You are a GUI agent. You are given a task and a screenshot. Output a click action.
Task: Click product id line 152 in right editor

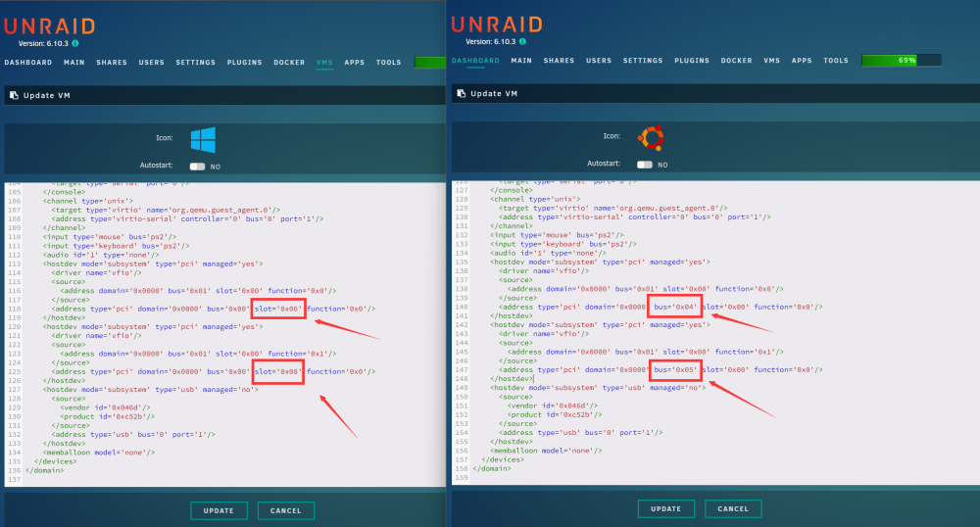[555, 414]
